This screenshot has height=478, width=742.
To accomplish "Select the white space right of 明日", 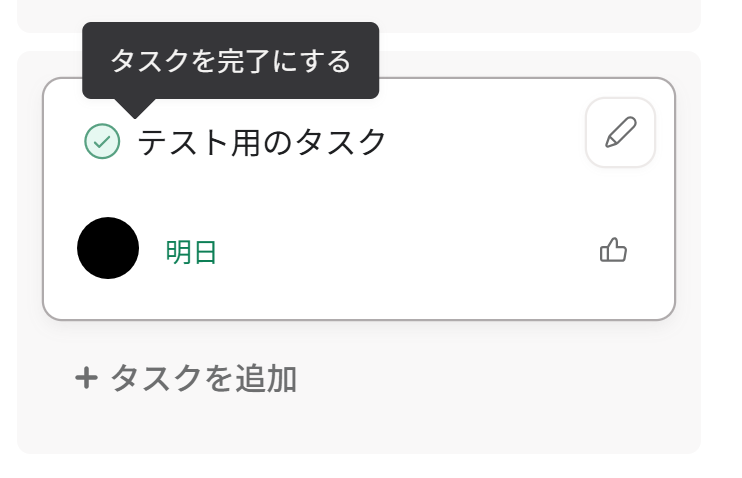I will (x=407, y=251).
